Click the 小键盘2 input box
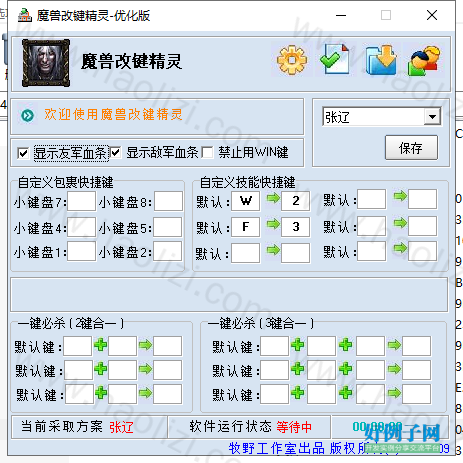463x463 pixels. coord(168,251)
